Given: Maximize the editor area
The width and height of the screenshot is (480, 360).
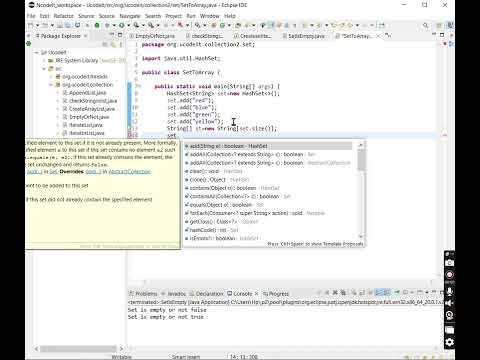Looking at the screenshot, I should click(x=442, y=35).
